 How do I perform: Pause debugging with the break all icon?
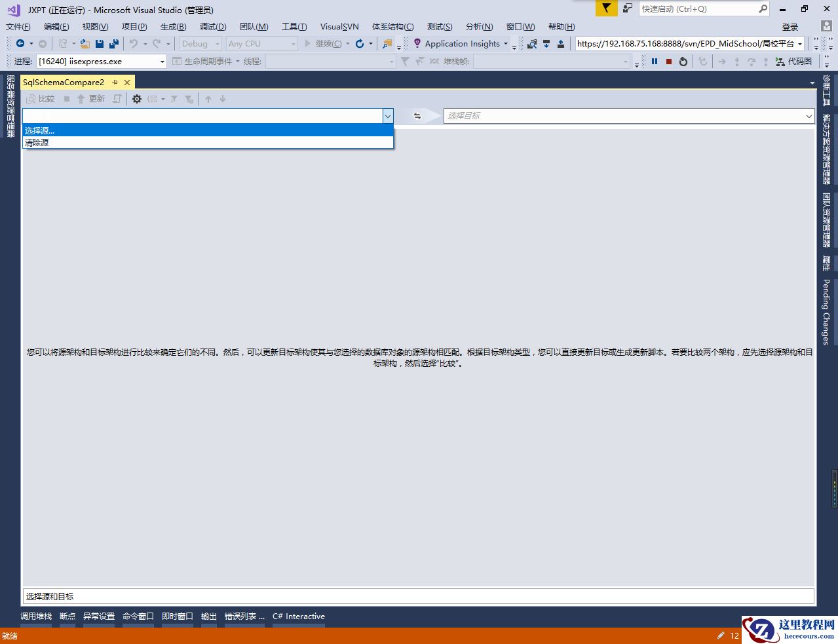pos(655,62)
